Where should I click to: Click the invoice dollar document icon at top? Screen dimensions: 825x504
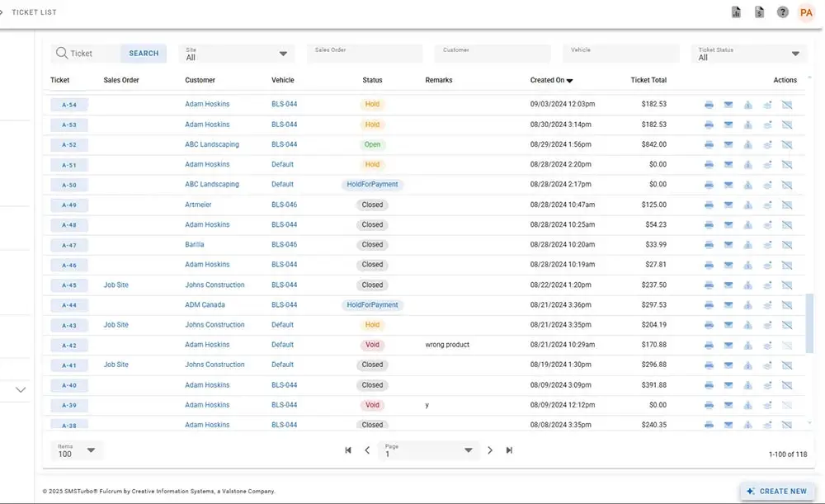(x=759, y=12)
